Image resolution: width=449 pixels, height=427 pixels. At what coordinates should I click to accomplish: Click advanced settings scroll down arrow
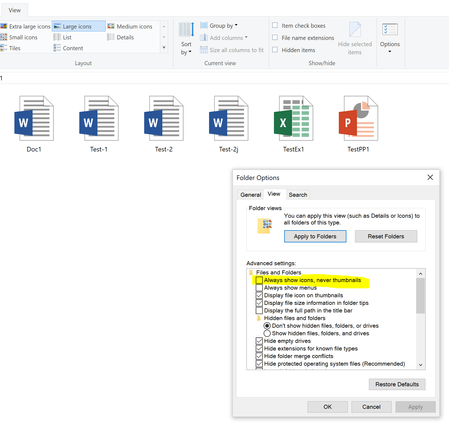click(421, 365)
